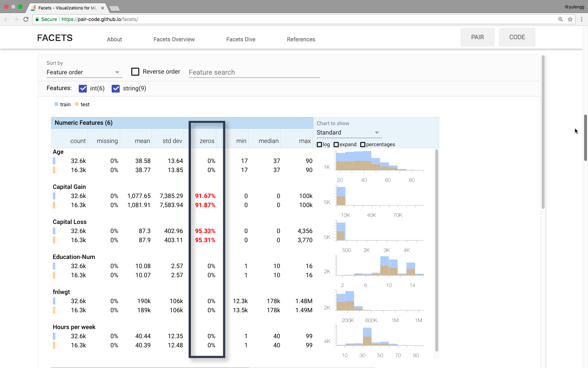Open the Sort by Feature order dropdown
The width and height of the screenshot is (588, 368).
click(84, 72)
